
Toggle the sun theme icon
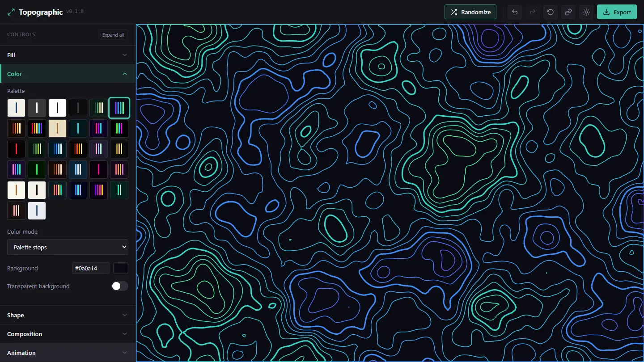pos(586,12)
